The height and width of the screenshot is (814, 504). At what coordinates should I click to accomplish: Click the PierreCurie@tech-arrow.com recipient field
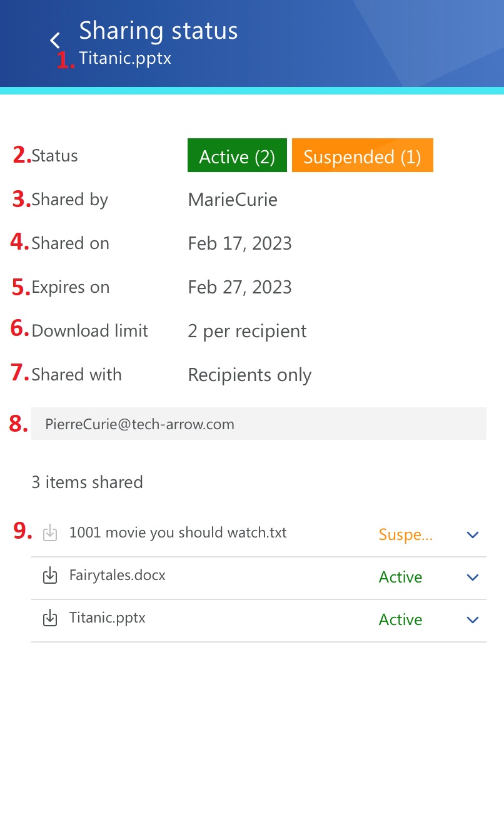pos(258,424)
